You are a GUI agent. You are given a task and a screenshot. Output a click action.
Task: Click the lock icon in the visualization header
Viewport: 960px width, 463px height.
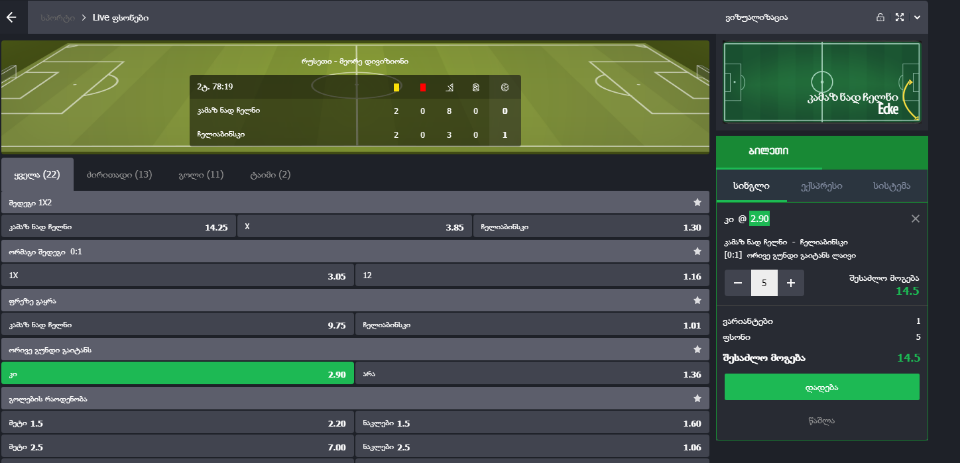(x=880, y=18)
